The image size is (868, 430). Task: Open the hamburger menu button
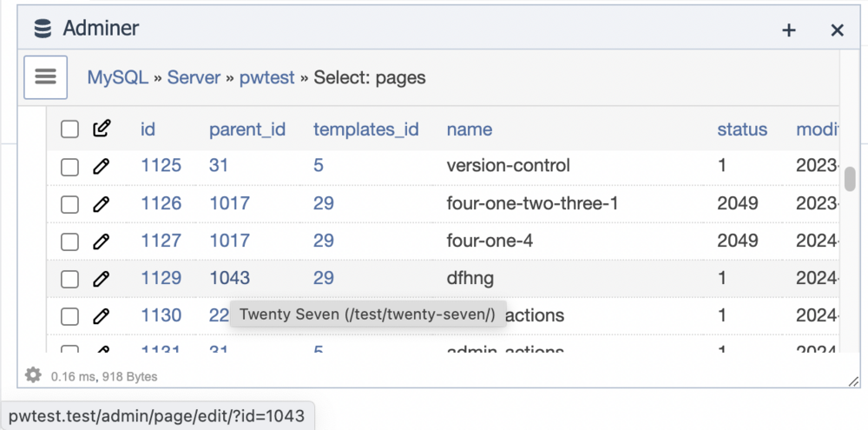click(45, 76)
